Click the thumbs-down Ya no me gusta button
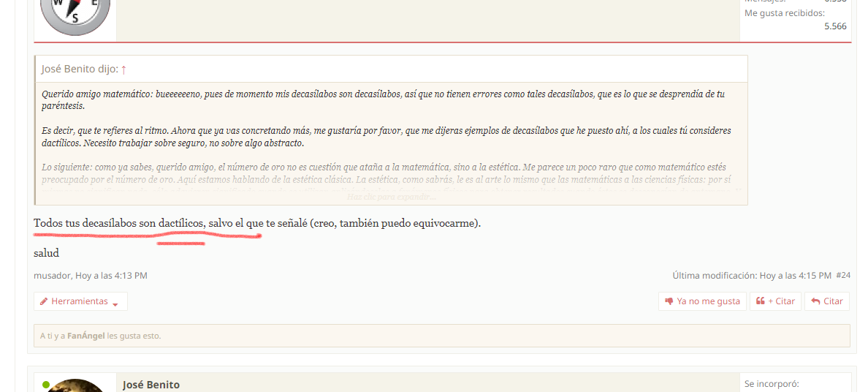Screen dimensions: 868x392 coord(701,301)
